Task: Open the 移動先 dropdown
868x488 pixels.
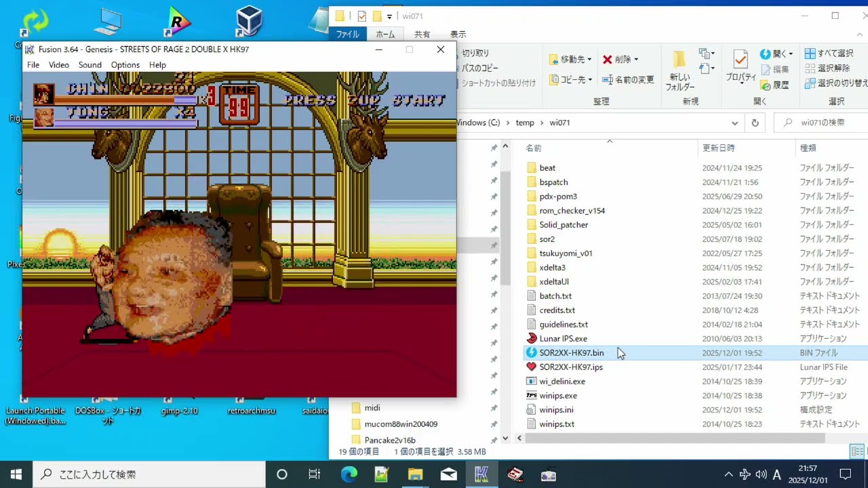Action: tap(570, 60)
